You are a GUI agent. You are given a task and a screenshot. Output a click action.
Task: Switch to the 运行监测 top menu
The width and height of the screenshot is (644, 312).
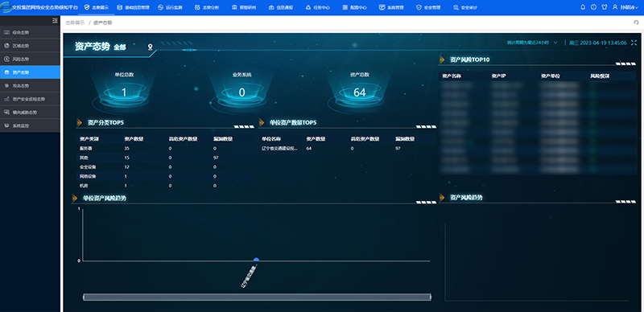click(170, 7)
